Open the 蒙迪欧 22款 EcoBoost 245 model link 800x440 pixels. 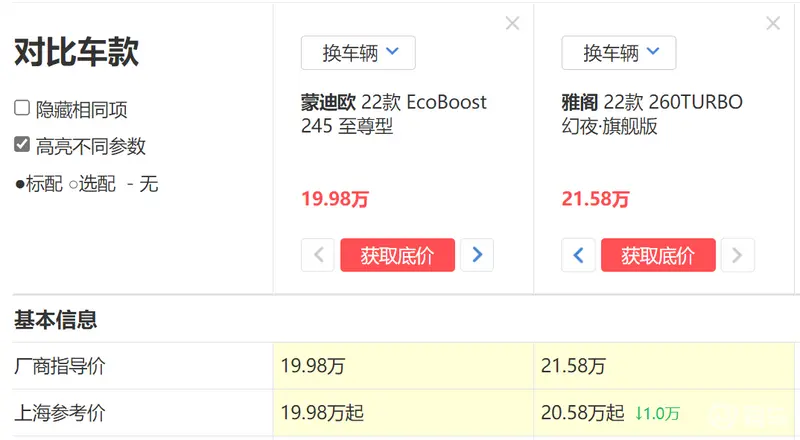point(393,114)
